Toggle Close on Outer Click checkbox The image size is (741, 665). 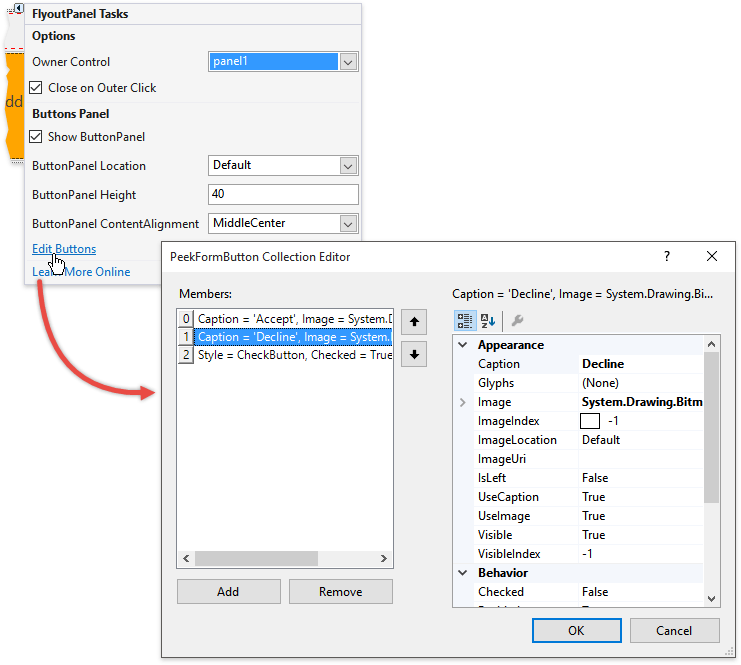tap(36, 88)
